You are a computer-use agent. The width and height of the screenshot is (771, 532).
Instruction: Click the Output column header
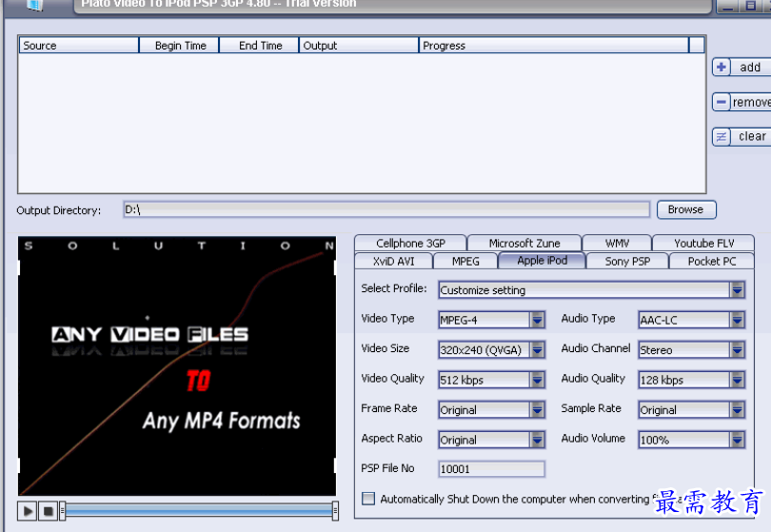(359, 46)
